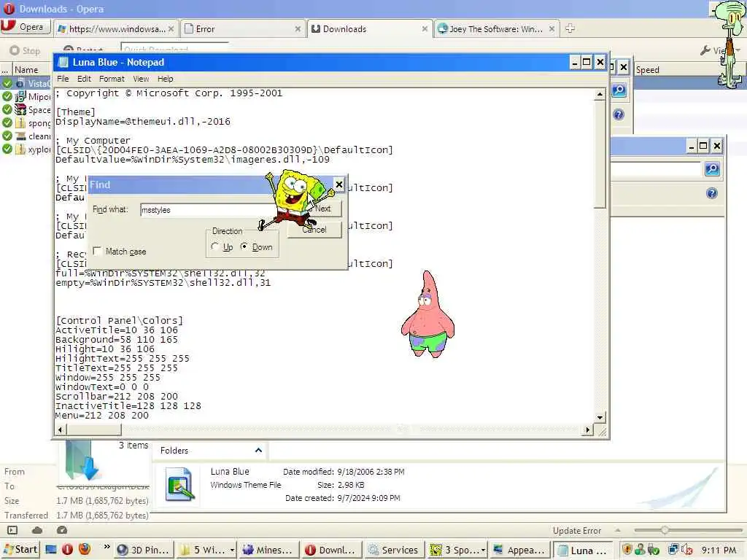Close the Find dialog with X

pyautogui.click(x=338, y=184)
